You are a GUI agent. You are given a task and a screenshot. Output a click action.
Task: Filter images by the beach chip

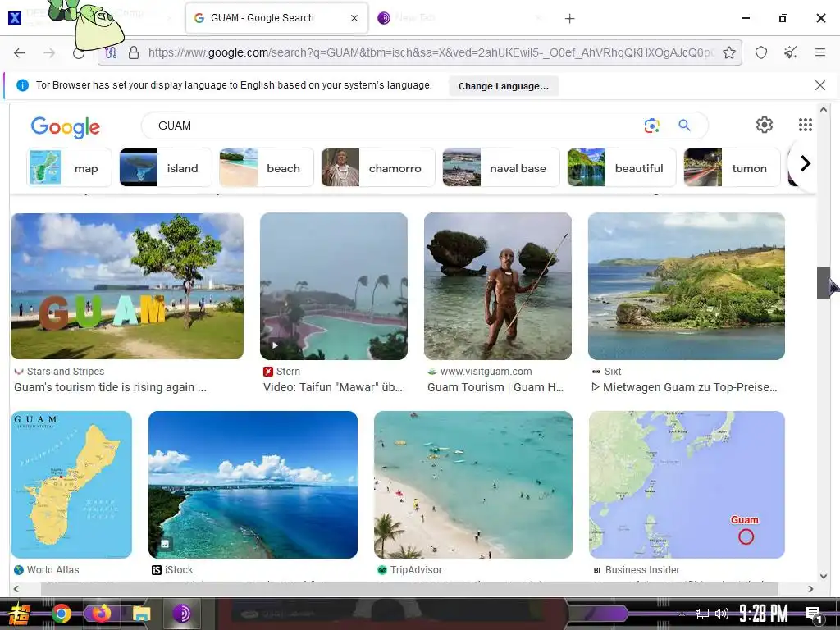(267, 167)
